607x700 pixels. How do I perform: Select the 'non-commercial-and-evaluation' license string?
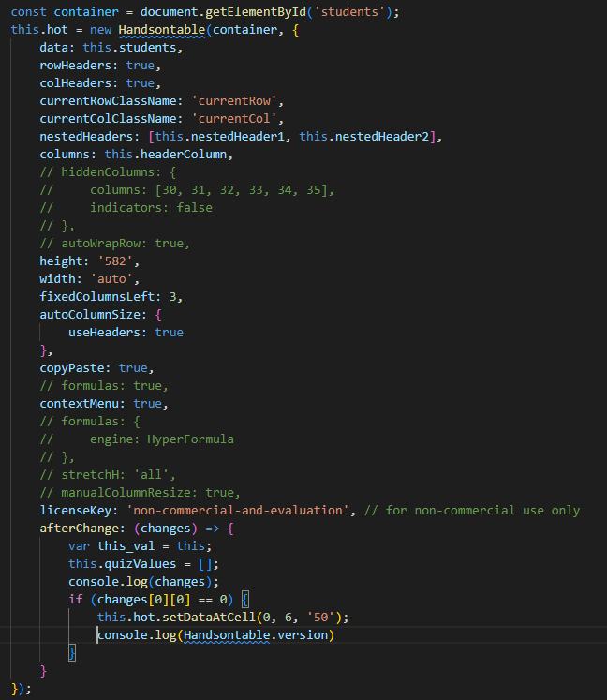(237, 511)
